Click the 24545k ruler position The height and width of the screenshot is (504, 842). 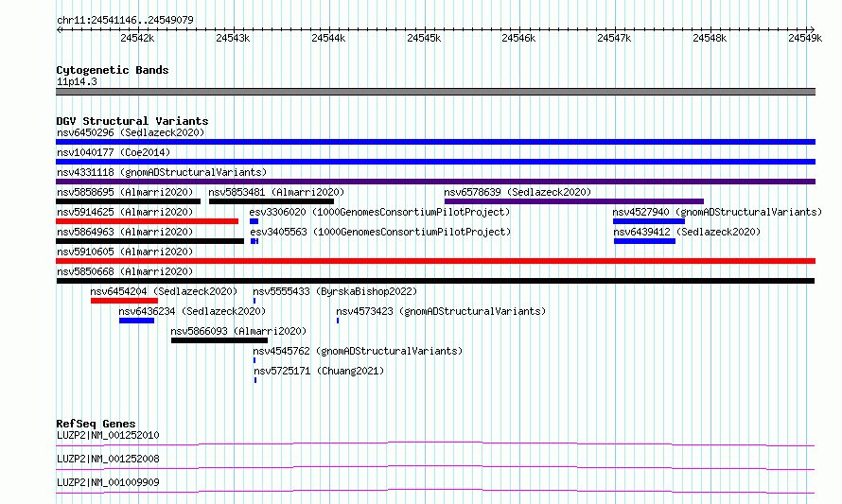pos(424,38)
